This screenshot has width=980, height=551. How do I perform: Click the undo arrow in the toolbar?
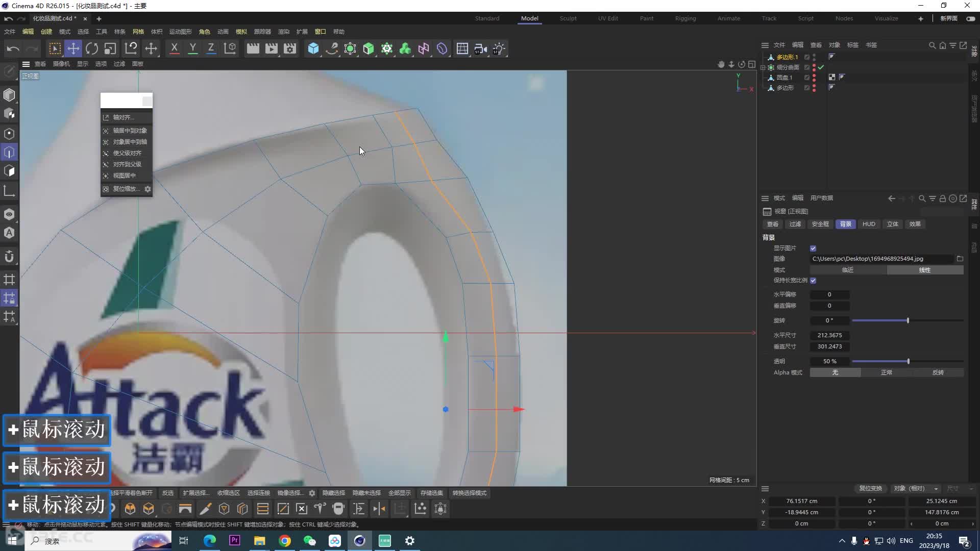(13, 49)
